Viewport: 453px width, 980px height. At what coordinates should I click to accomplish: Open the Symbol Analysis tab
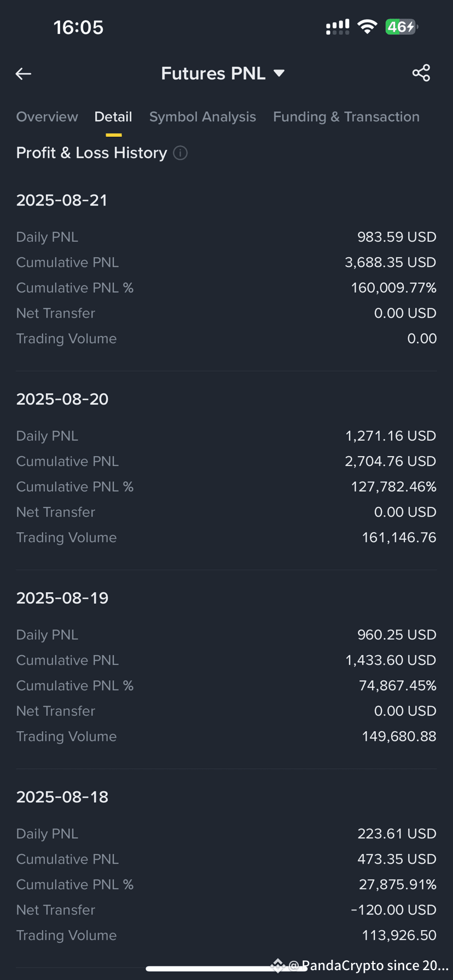[202, 117]
